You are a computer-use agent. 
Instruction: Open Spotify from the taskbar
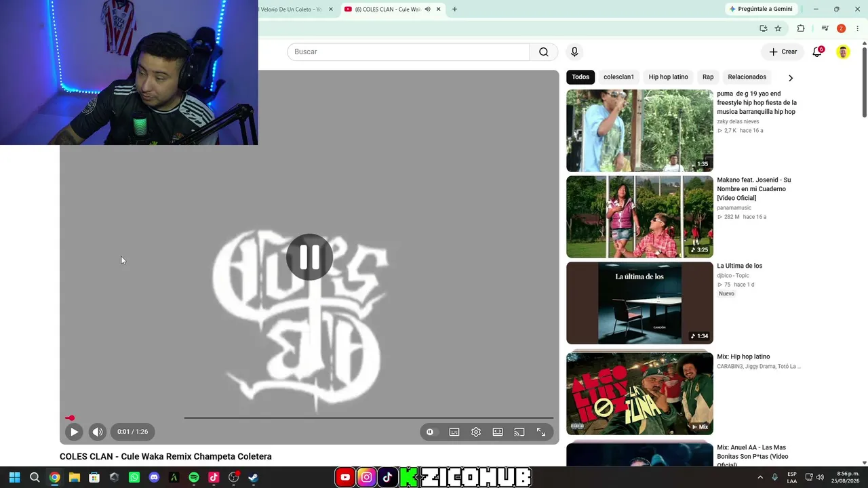click(x=194, y=478)
